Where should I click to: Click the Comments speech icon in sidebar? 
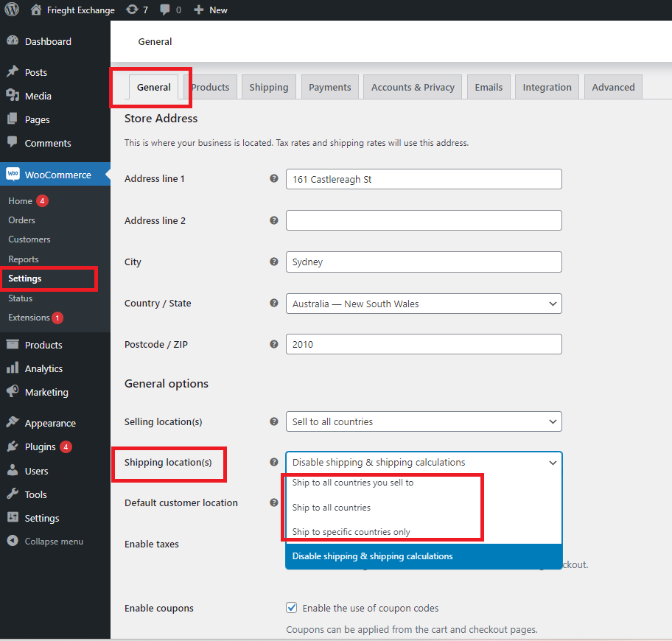click(13, 141)
